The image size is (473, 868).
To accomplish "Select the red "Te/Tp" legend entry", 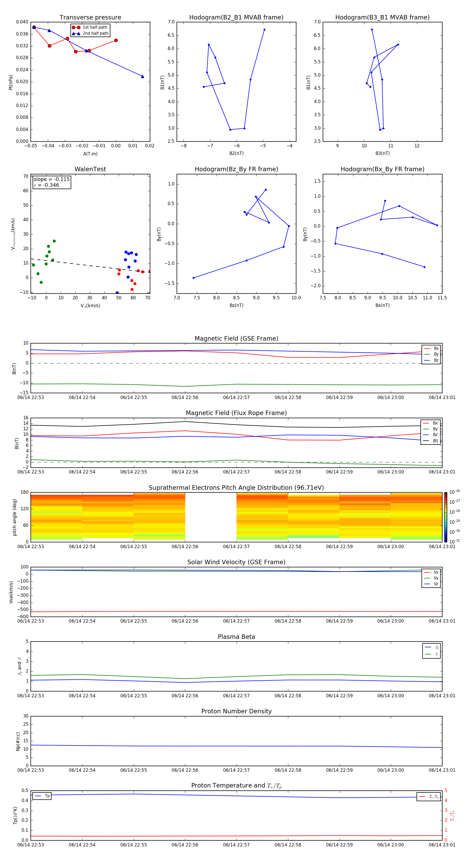I will (x=429, y=796).
